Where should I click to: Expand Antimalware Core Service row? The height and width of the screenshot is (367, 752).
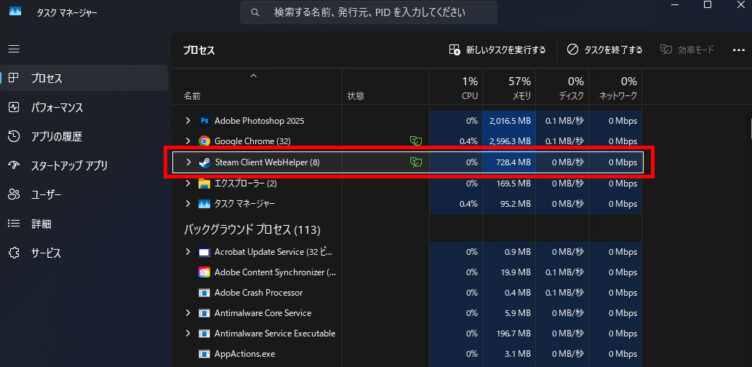[188, 313]
